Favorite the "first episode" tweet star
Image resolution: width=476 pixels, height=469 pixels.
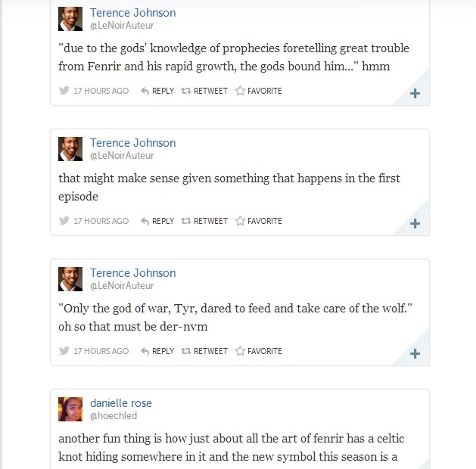(241, 221)
